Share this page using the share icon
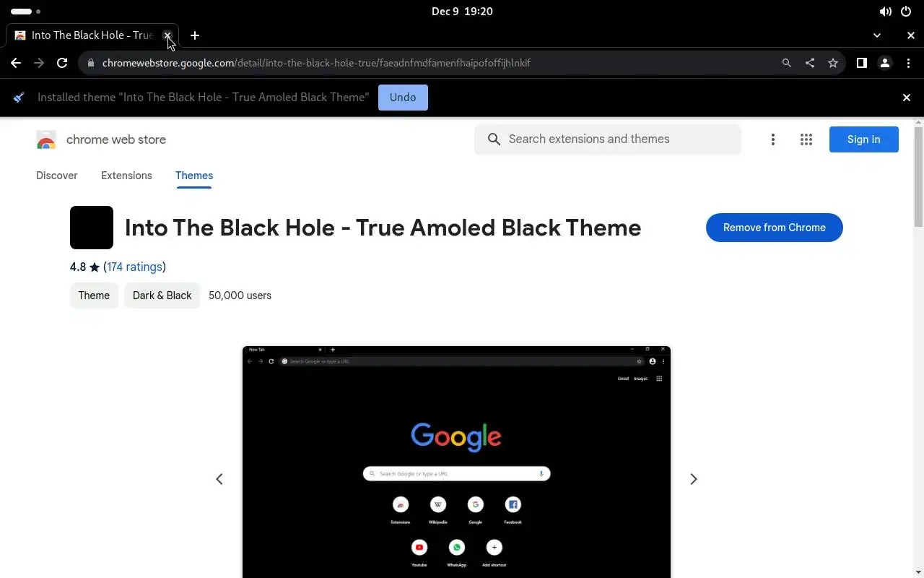 point(810,63)
